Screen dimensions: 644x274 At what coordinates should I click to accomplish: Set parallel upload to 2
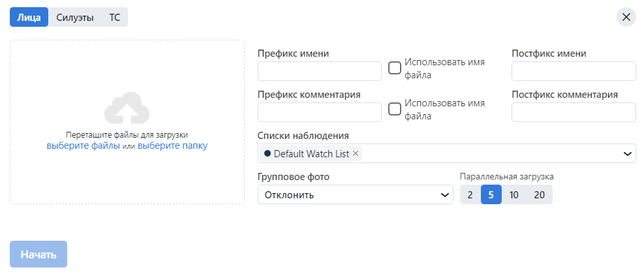coord(470,194)
